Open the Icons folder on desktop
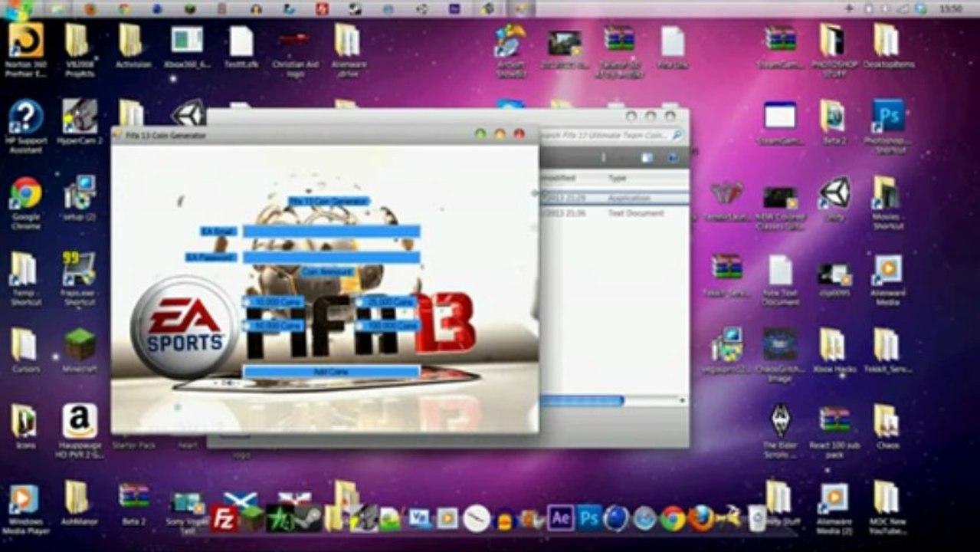The height and width of the screenshot is (552, 980). pyautogui.click(x=25, y=426)
